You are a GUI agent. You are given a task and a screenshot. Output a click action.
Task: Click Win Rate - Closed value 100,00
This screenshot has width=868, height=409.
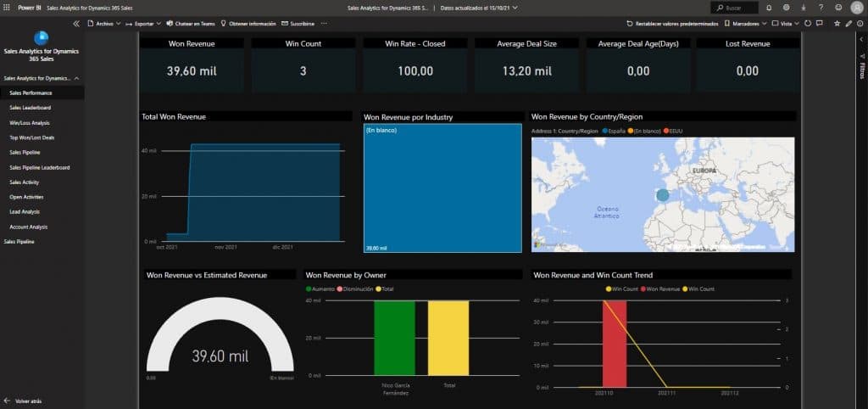click(x=415, y=71)
